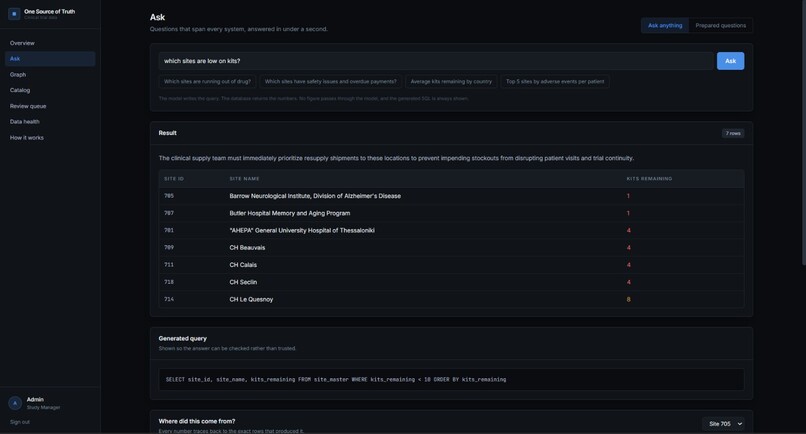
Task: Open the Site 705 dropdown
Action: point(725,424)
